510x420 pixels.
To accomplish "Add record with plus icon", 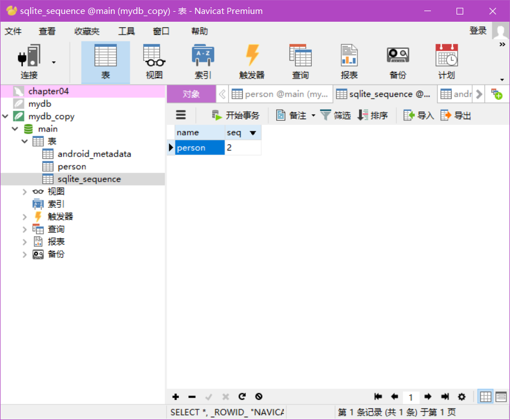I will point(175,397).
